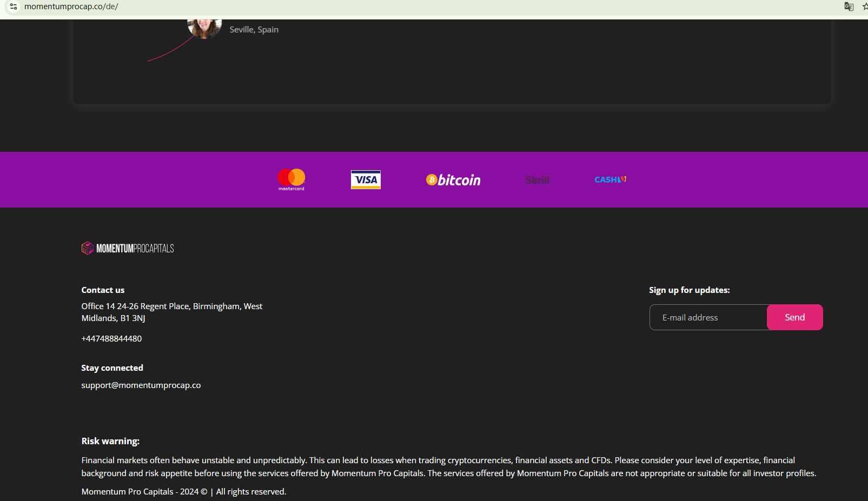Focus the E-mail address input field
868x501 pixels.
708,317
